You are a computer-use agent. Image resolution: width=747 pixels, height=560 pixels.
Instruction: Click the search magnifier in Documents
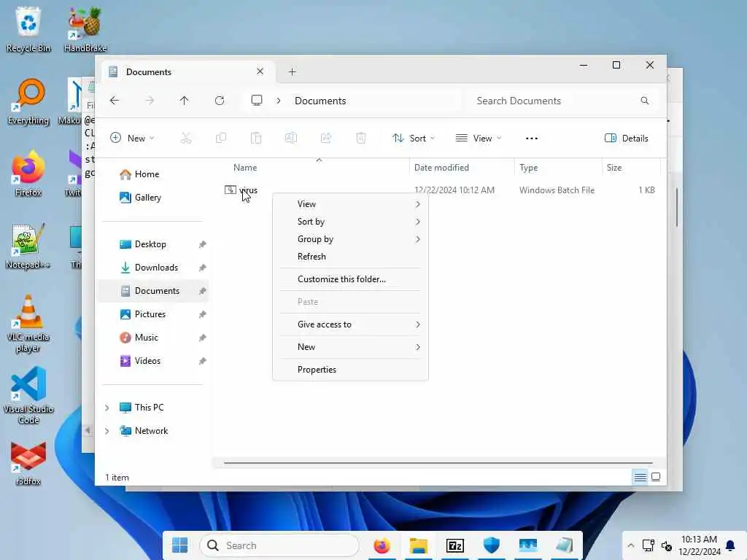point(645,101)
